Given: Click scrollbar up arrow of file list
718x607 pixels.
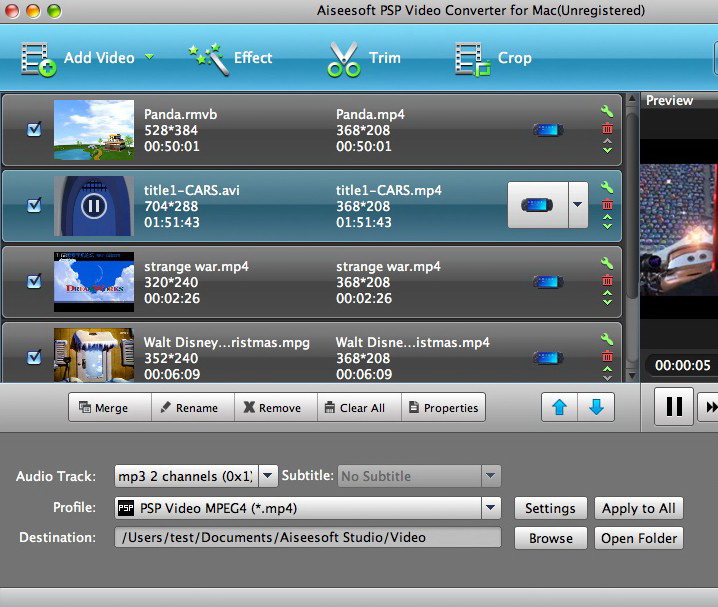Looking at the screenshot, I should click(x=632, y=98).
